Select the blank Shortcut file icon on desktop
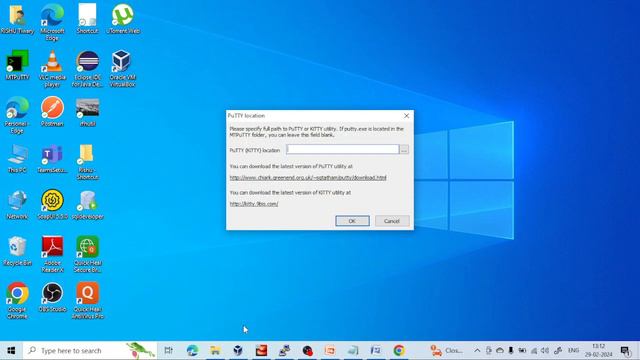 pyautogui.click(x=87, y=19)
